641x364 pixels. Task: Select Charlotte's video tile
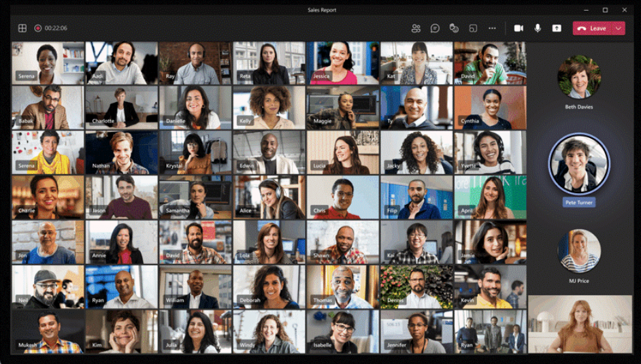(121, 108)
